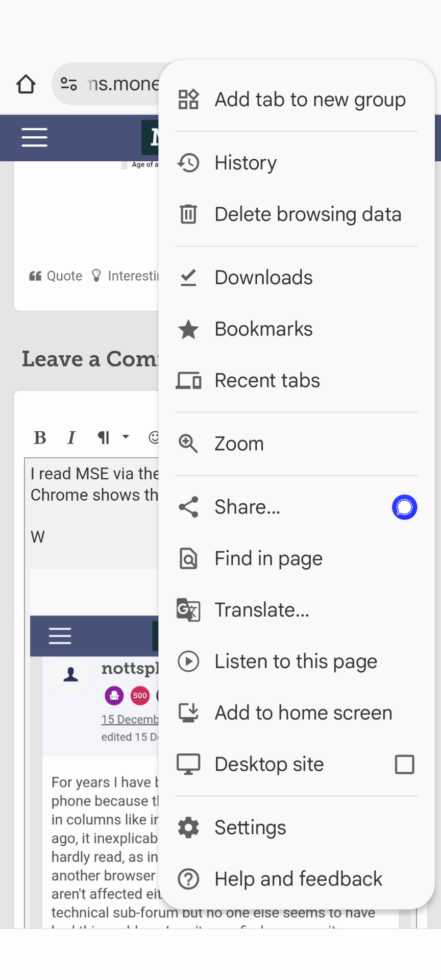The image size is (441, 980).
Task: Expand the paragraph format dropdown arrow
Action: click(x=126, y=437)
